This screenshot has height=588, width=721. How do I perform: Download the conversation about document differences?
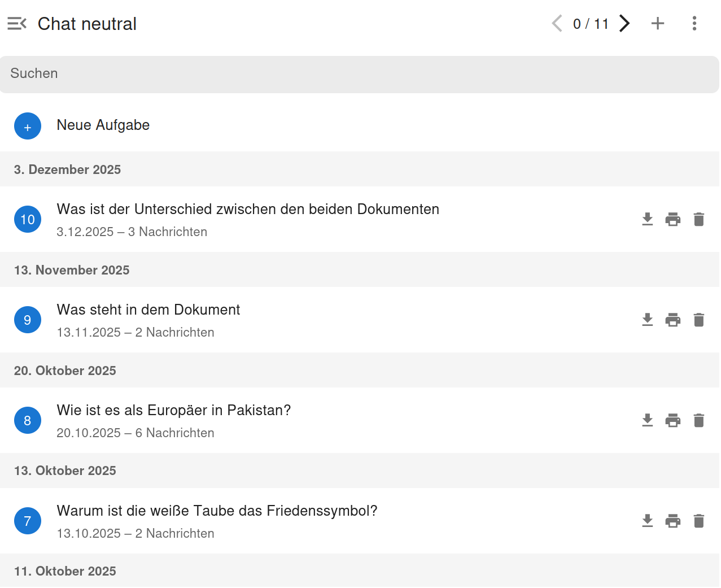coord(647,219)
